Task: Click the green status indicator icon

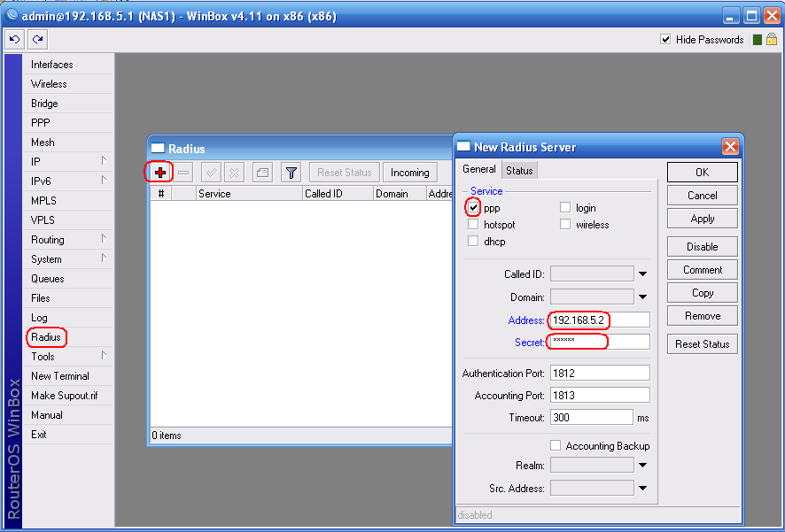Action: (758, 40)
